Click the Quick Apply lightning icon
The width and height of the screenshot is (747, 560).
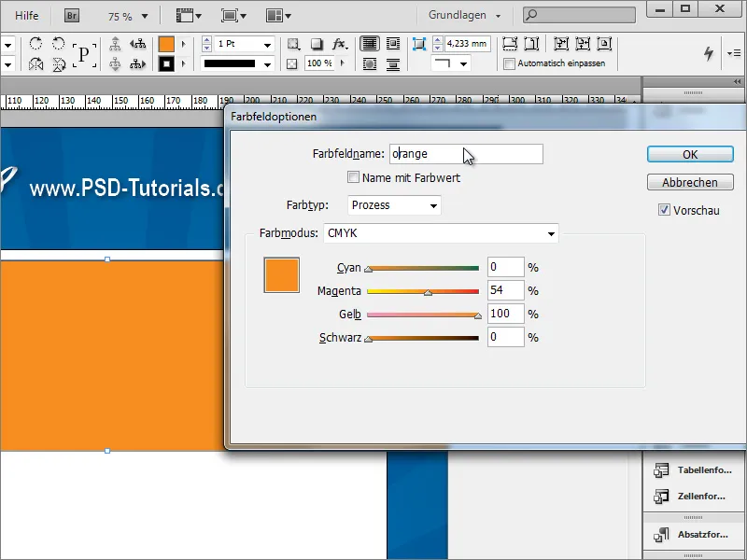pyautogui.click(x=708, y=52)
